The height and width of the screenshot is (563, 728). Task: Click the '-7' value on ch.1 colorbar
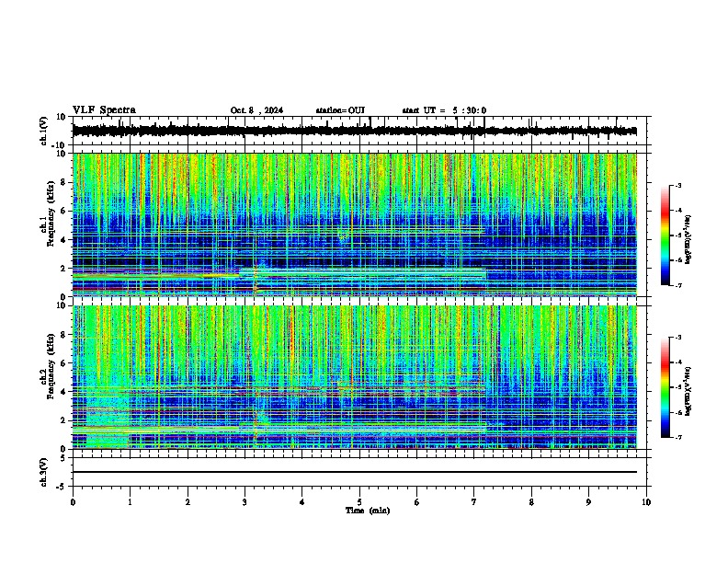tap(677, 285)
